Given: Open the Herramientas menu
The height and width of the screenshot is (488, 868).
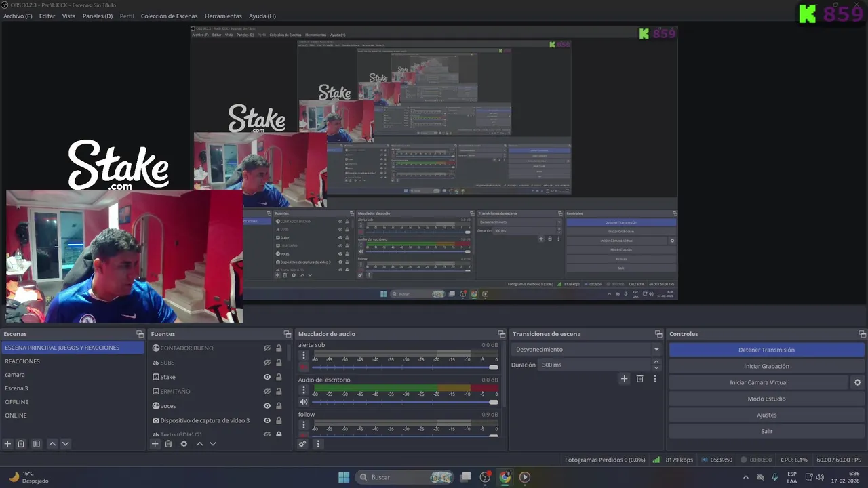Looking at the screenshot, I should (x=223, y=16).
